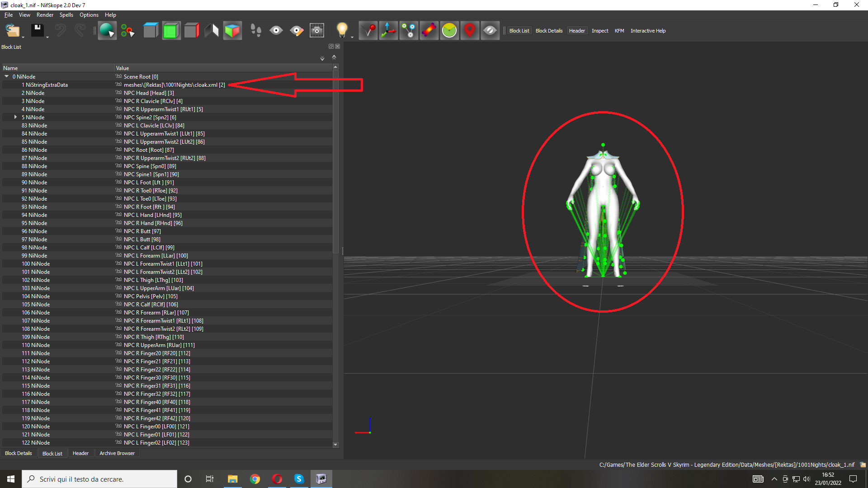Toggle the green circle render option
Viewport: 868px width, 488px height.
click(449, 31)
